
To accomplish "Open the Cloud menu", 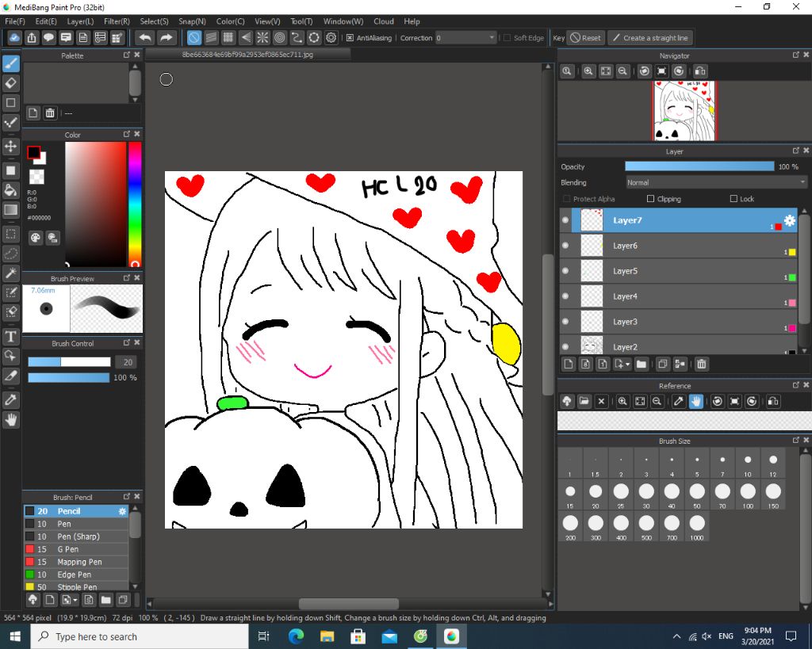I will coord(384,21).
